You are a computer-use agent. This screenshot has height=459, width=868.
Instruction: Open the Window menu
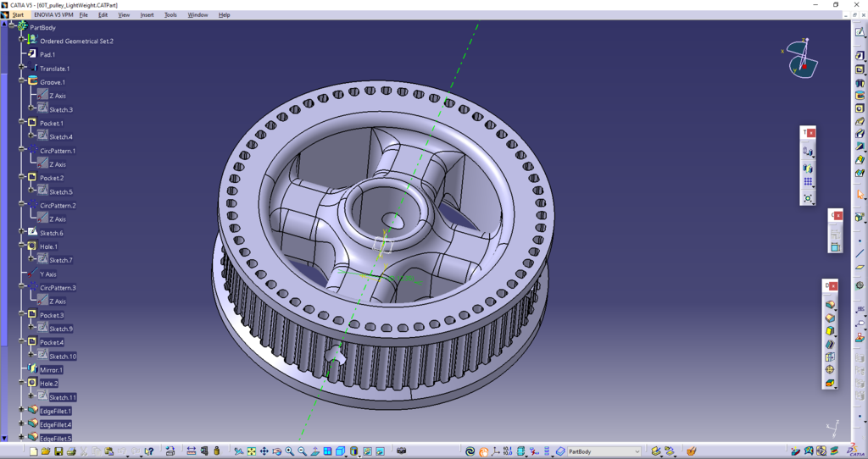[x=198, y=15]
